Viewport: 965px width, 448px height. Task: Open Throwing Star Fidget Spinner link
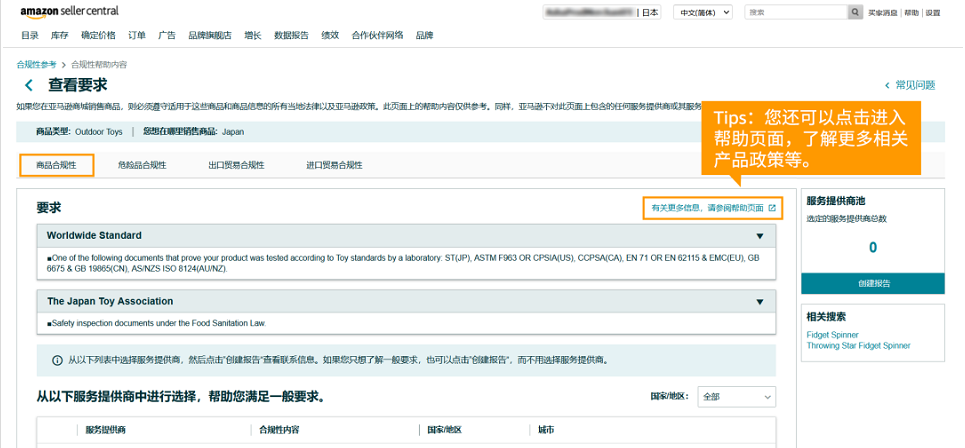tap(858, 346)
